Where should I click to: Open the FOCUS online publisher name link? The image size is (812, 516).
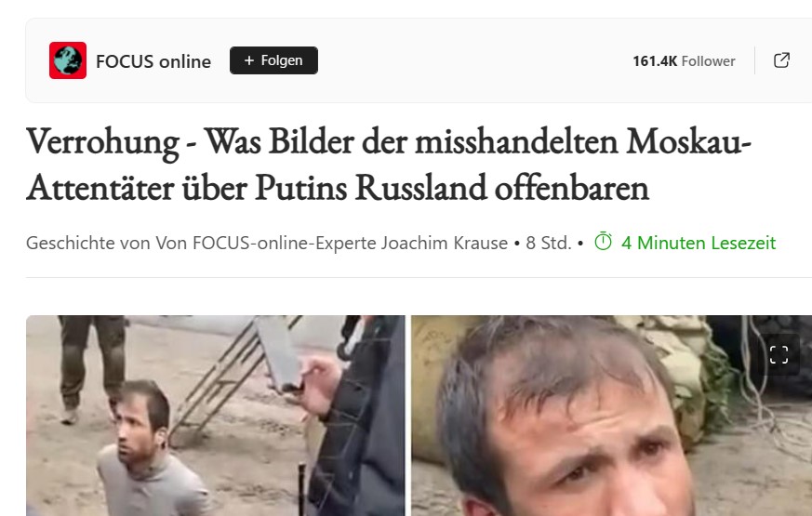tap(153, 61)
